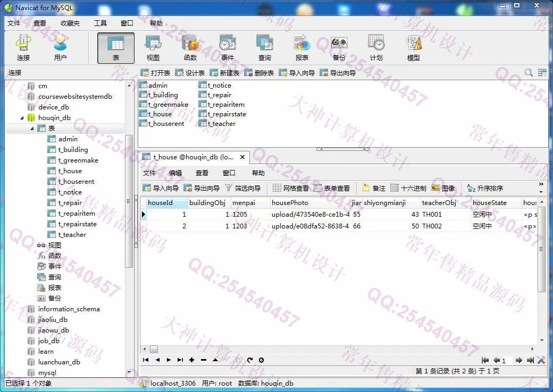This screenshot has height=392, width=553.
Task: Click the 函数 (Function) toolbar icon
Action: (x=190, y=48)
